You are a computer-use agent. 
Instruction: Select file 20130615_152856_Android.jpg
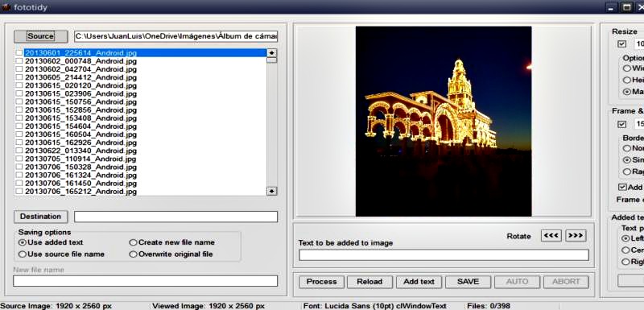(x=81, y=110)
